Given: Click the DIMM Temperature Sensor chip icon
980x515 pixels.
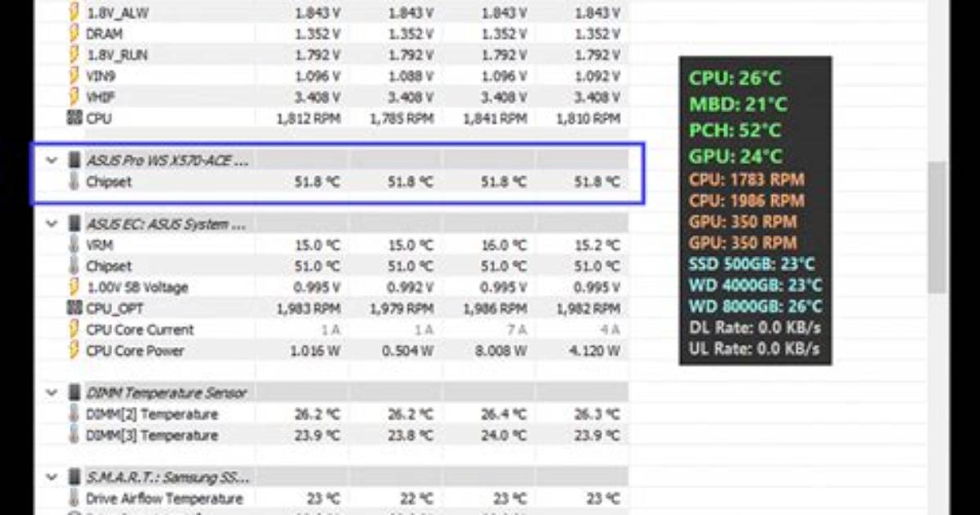Looking at the screenshot, I should (x=75, y=392).
